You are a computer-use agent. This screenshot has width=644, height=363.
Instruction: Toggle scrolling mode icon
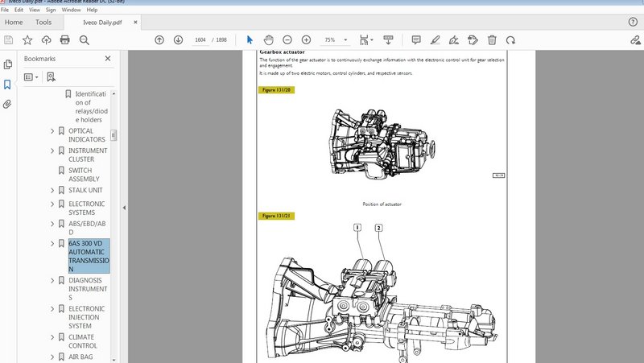(388, 39)
